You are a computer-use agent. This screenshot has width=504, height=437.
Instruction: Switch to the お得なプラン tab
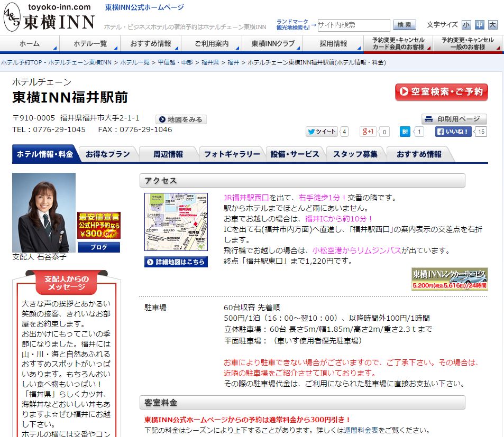[x=108, y=154]
